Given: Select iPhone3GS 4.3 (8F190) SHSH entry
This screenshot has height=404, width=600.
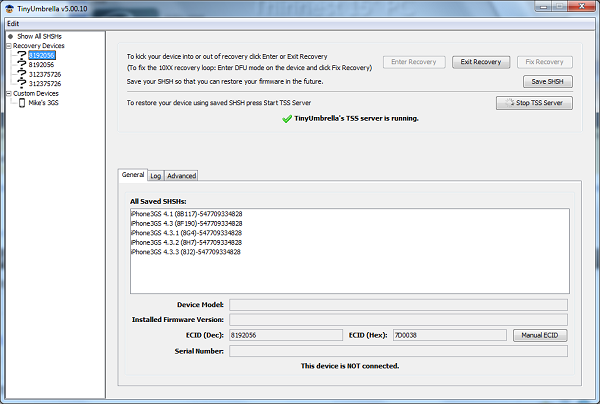Looking at the screenshot, I should tap(186, 223).
